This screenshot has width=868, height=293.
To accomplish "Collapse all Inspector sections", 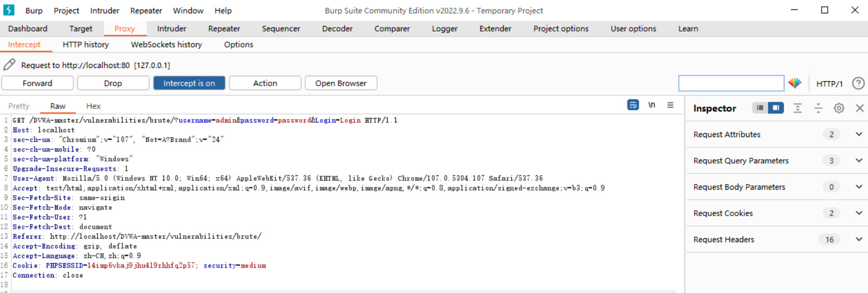I will (x=818, y=108).
